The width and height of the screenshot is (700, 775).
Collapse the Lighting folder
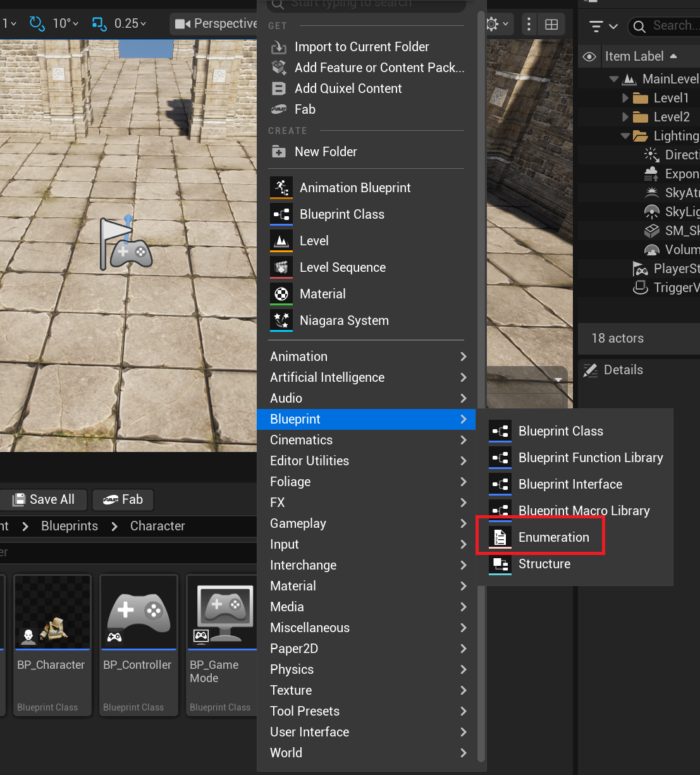625,136
